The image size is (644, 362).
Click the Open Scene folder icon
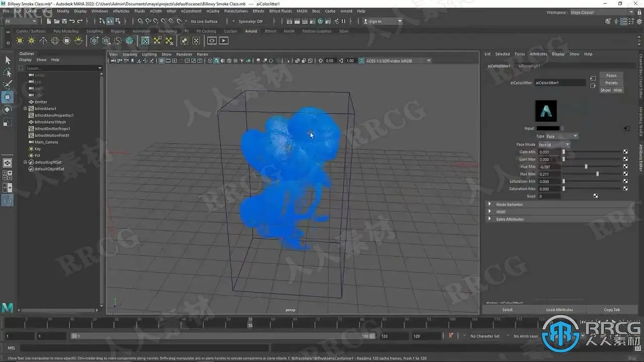click(x=56, y=21)
